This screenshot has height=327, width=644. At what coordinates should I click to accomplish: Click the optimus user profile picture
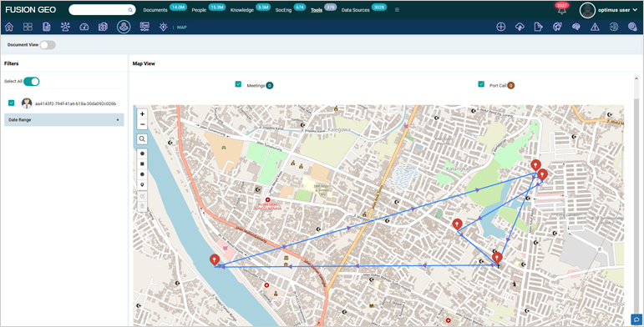587,10
